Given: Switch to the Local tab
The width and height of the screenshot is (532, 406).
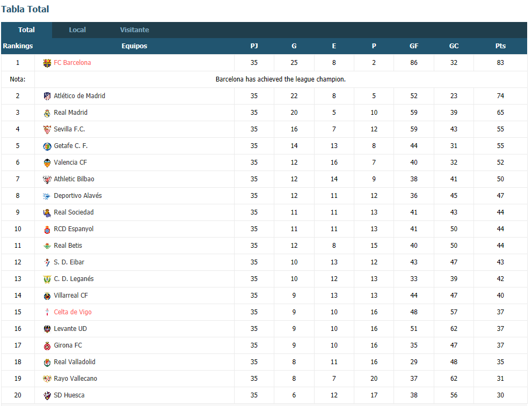Looking at the screenshot, I should (77, 30).
